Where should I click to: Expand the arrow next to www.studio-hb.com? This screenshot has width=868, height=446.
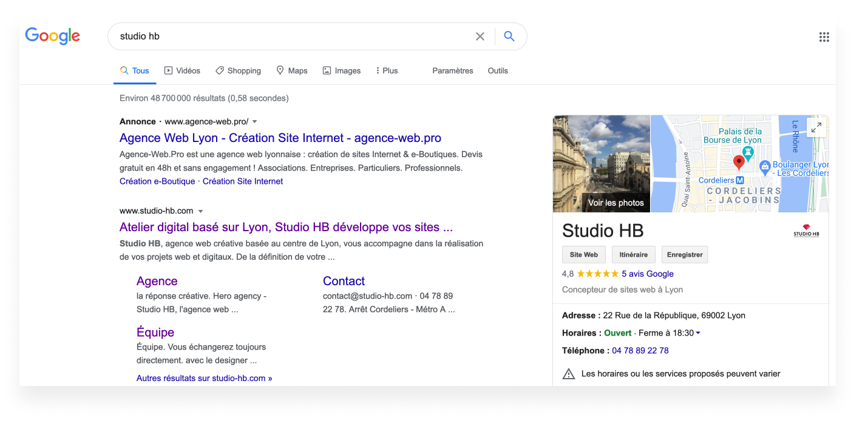200,212
